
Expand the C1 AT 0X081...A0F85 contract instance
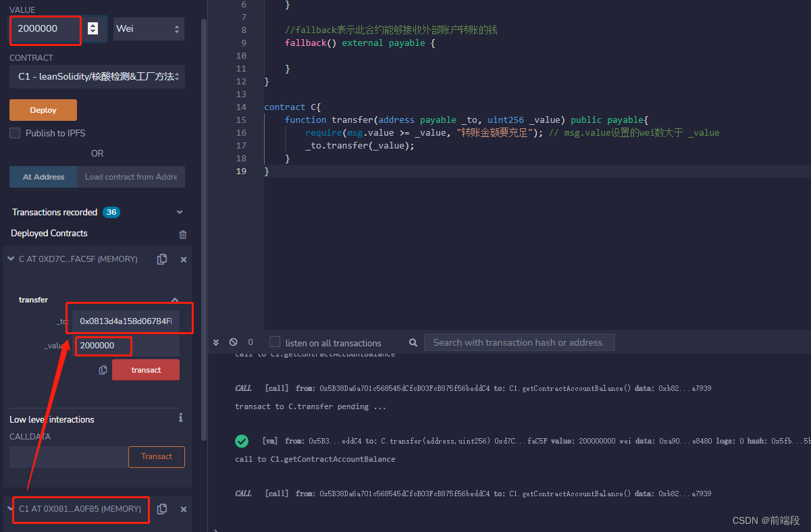10,509
